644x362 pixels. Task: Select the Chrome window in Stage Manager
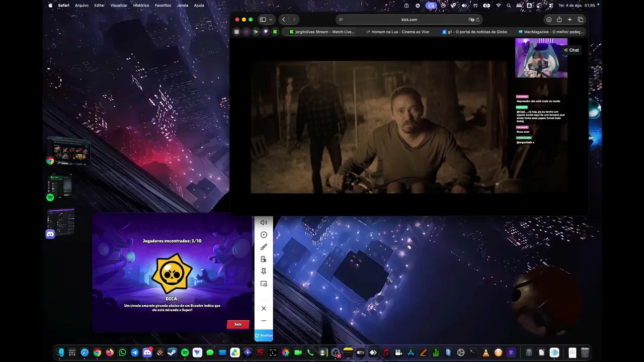click(x=69, y=151)
